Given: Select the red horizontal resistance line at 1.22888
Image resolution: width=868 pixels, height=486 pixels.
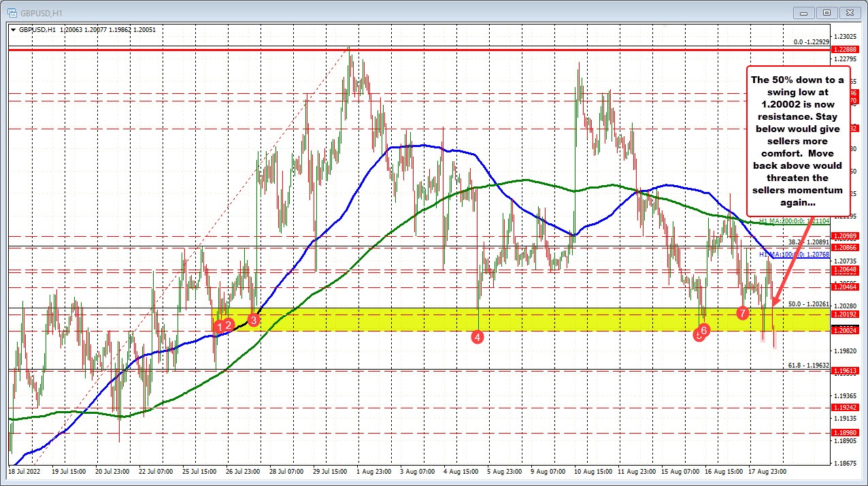Looking at the screenshot, I should (408, 50).
